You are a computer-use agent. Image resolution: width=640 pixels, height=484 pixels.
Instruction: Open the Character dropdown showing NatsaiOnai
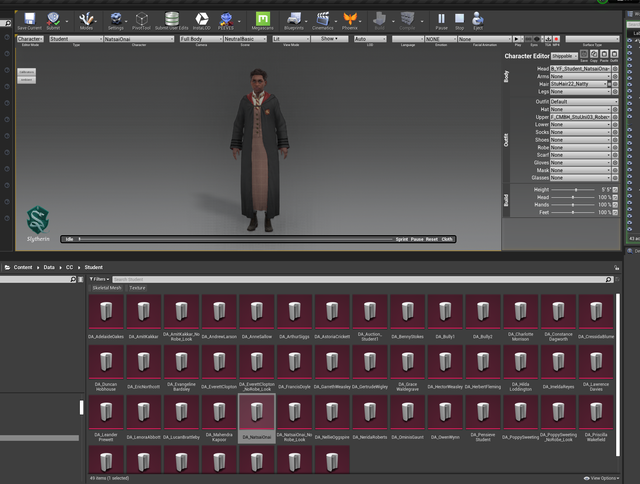[x=139, y=39]
